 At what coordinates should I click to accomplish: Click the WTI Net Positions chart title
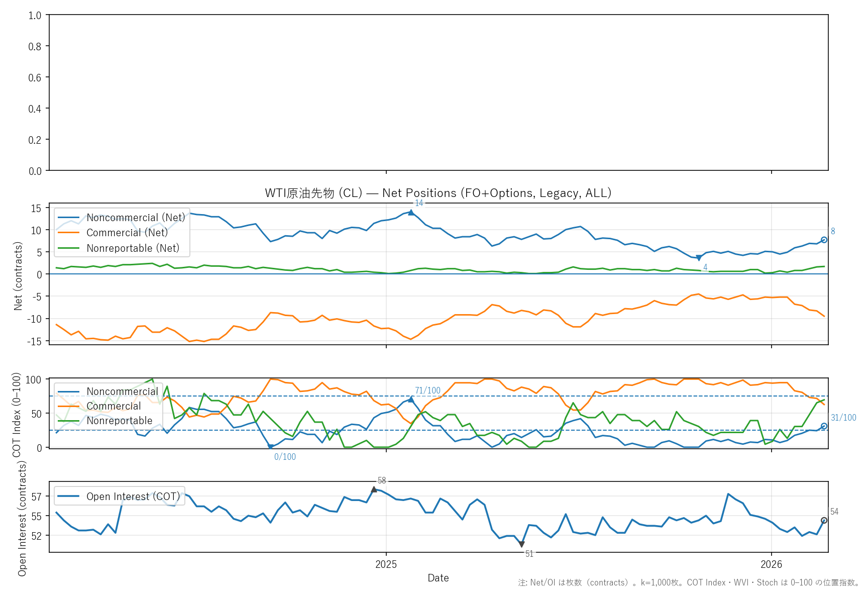coord(438,193)
